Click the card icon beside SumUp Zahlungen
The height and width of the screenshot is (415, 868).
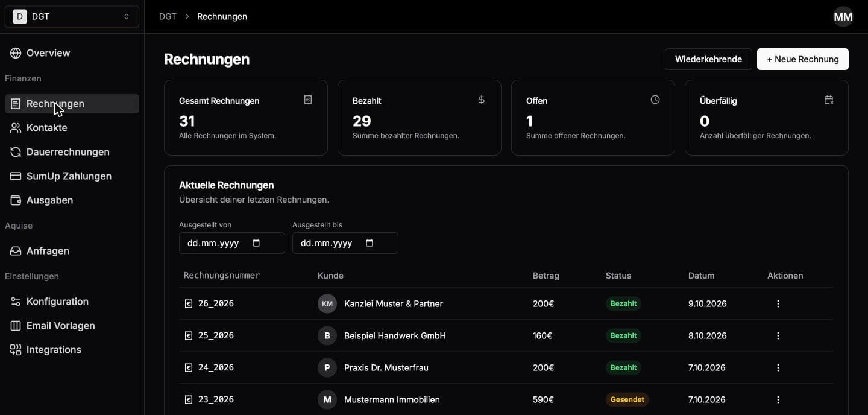coord(16,176)
